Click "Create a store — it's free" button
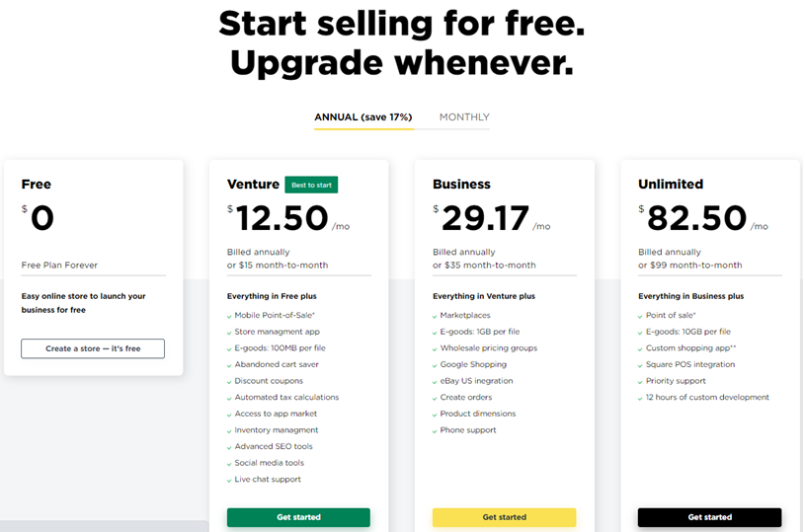 tap(93, 348)
